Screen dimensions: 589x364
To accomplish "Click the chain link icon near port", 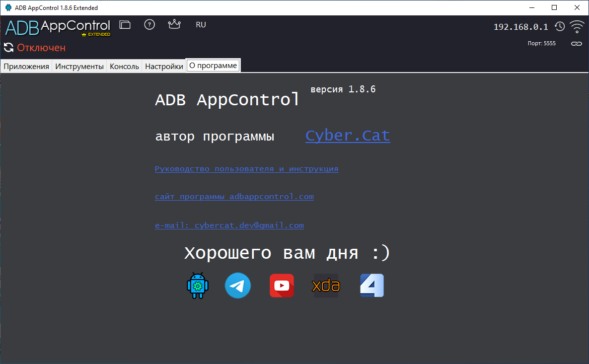I will tap(577, 44).
